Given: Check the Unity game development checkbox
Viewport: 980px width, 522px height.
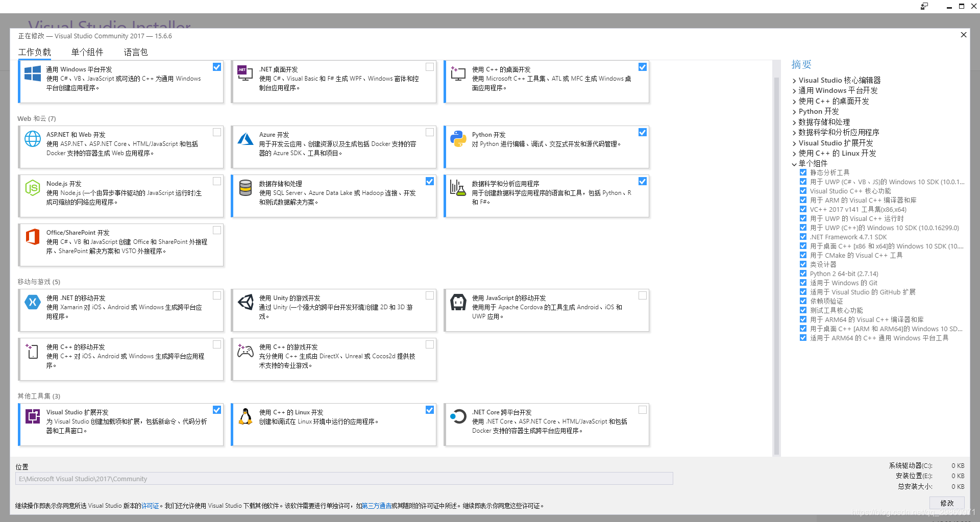Looking at the screenshot, I should [430, 295].
